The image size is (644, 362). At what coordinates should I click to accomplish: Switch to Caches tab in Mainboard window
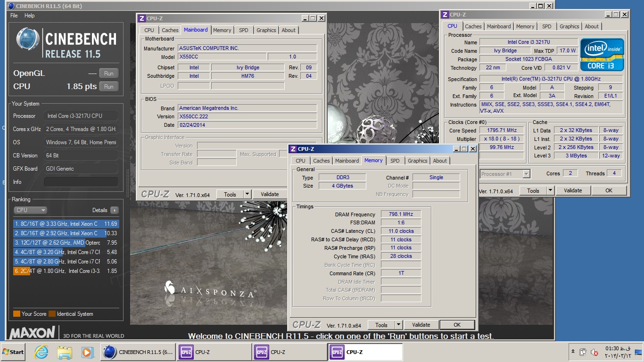(x=170, y=30)
